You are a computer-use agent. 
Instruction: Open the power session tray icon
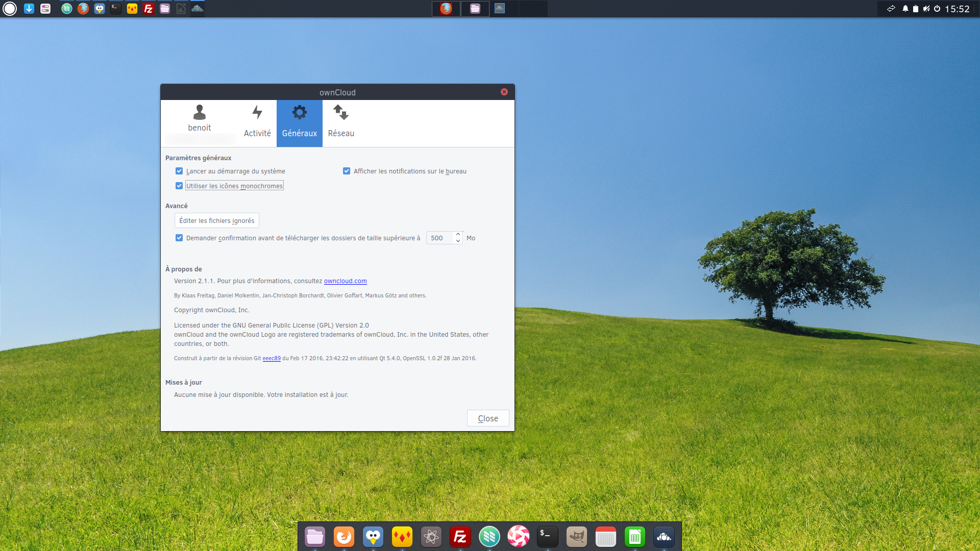pyautogui.click(x=937, y=9)
